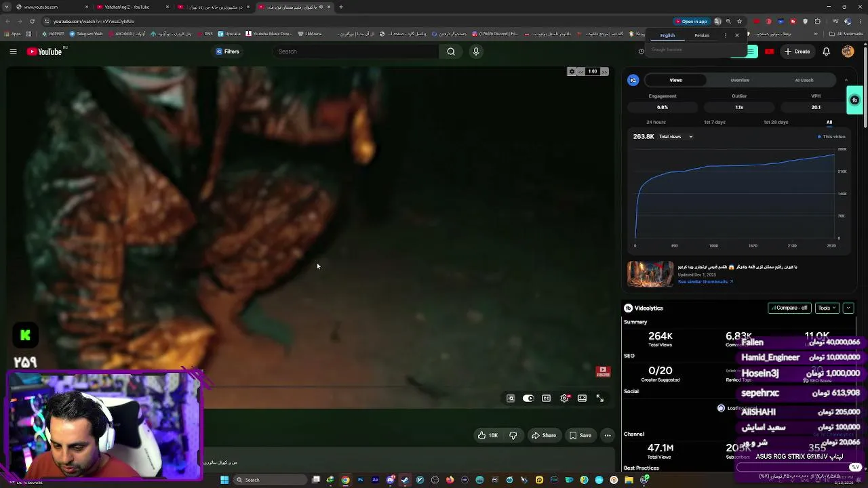The width and height of the screenshot is (868, 488).
Task: Open Google Translate popup more options
Action: point(726,35)
